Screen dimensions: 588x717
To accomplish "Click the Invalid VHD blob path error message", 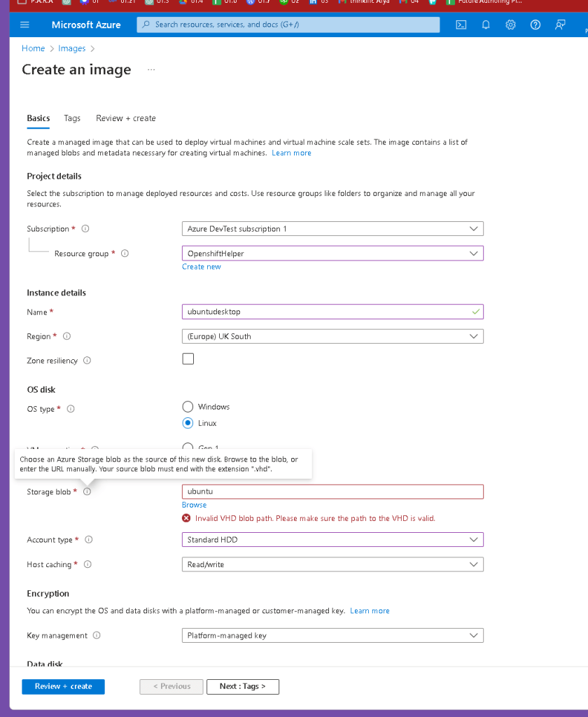I will click(x=315, y=518).
